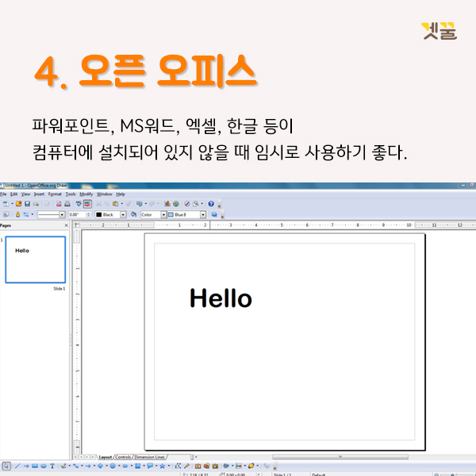Choose the Symbol Shapes smiley tool
476x476 pixels.
point(113,466)
